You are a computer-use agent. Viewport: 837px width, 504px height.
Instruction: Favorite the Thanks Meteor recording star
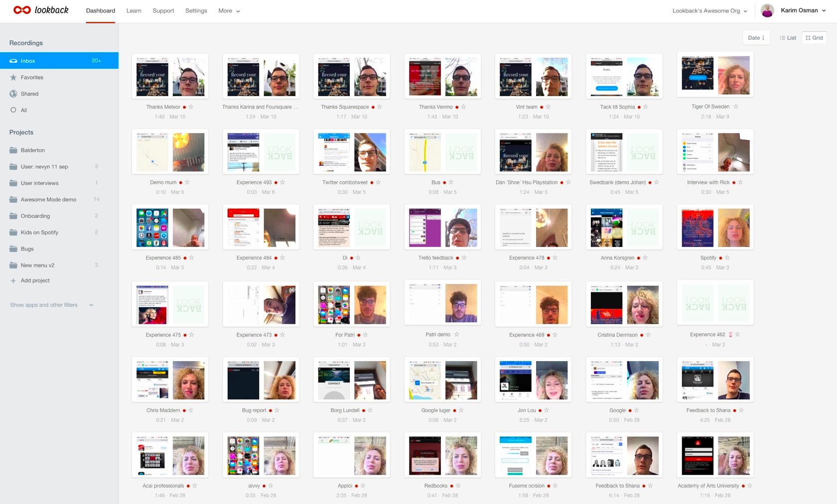click(191, 107)
